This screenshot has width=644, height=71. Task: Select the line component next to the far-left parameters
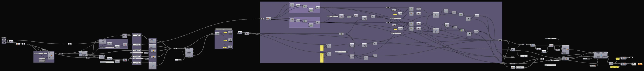(11, 42)
